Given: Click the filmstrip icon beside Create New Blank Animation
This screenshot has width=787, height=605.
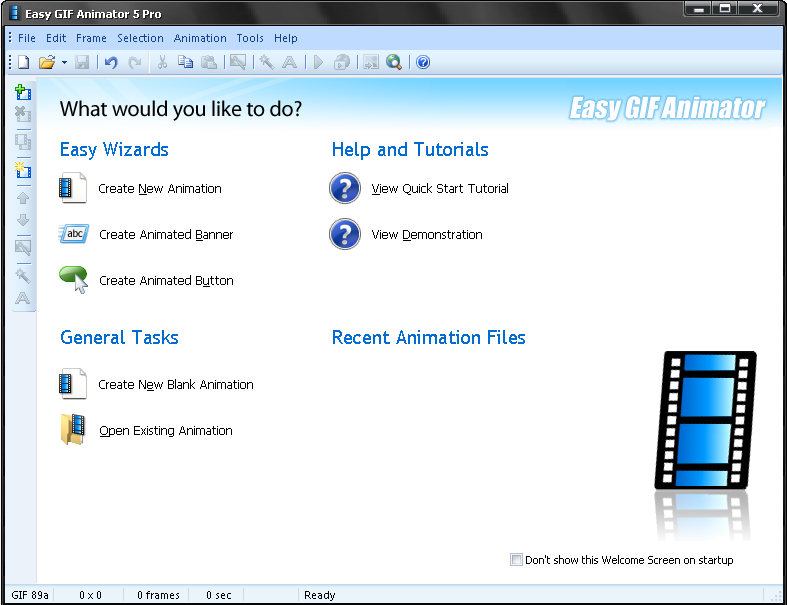Looking at the screenshot, I should coord(73,384).
